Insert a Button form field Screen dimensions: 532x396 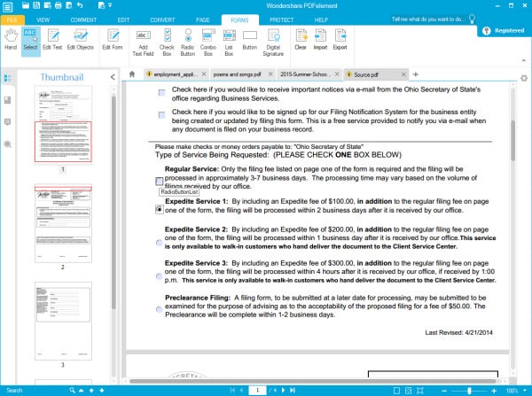pyautogui.click(x=250, y=40)
